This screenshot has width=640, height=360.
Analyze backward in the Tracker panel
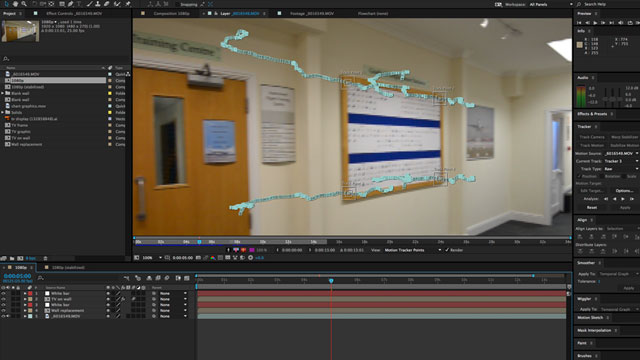[x=615, y=199]
